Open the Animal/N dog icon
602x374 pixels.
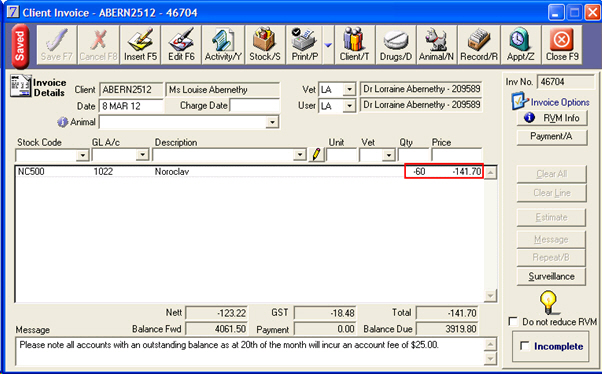[436, 45]
